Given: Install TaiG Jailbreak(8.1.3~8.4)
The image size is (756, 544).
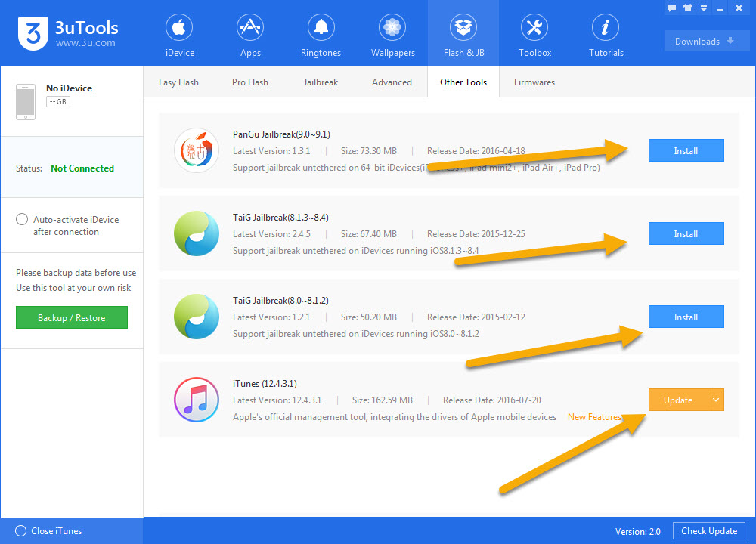Looking at the screenshot, I should tap(686, 233).
